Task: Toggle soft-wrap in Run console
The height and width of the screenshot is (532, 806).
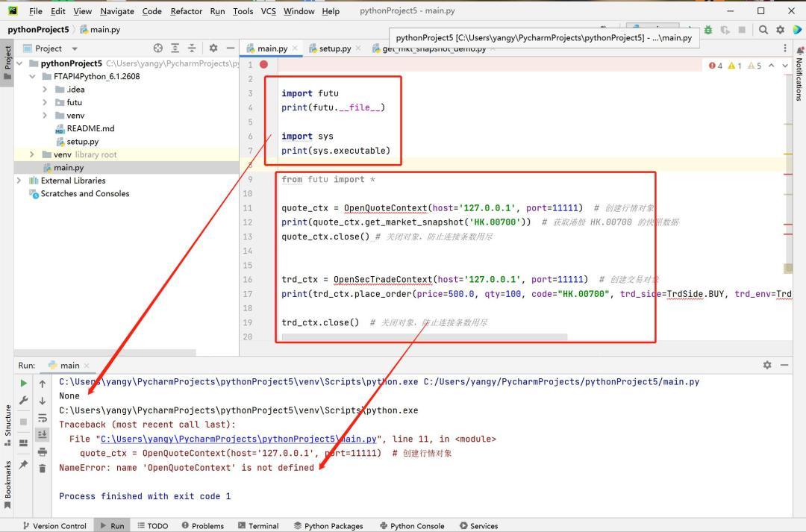Action: 43,418
